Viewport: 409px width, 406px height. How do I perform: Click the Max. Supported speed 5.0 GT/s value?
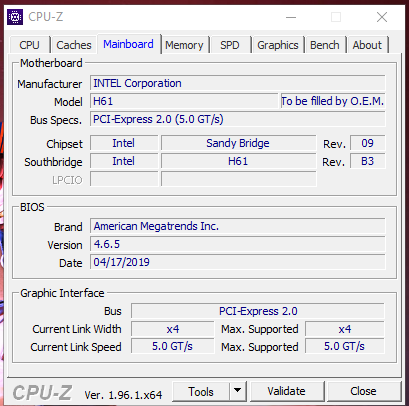point(345,346)
